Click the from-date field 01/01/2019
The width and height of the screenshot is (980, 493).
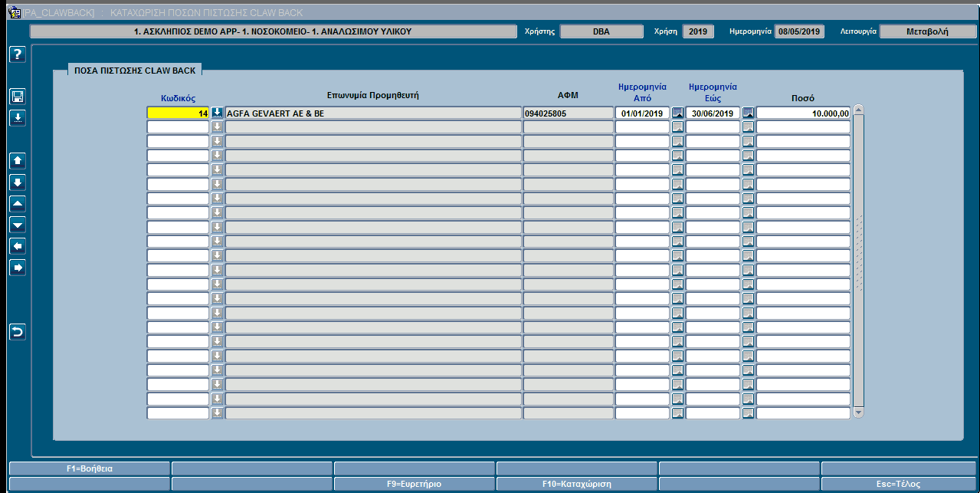pos(642,113)
